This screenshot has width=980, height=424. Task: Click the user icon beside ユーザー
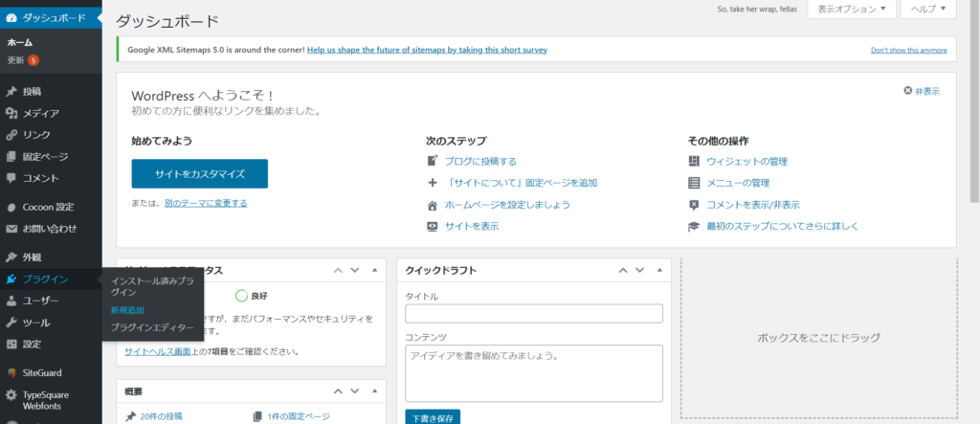11,301
